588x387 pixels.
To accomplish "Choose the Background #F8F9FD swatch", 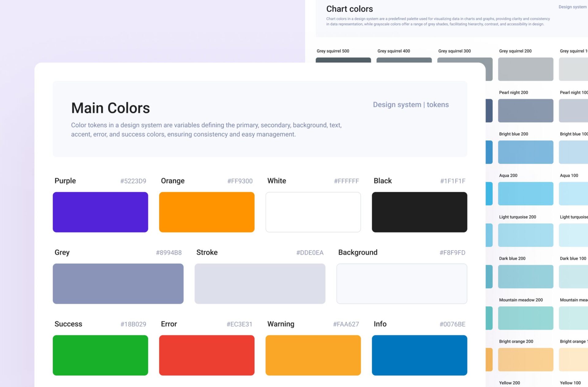I will click(401, 283).
